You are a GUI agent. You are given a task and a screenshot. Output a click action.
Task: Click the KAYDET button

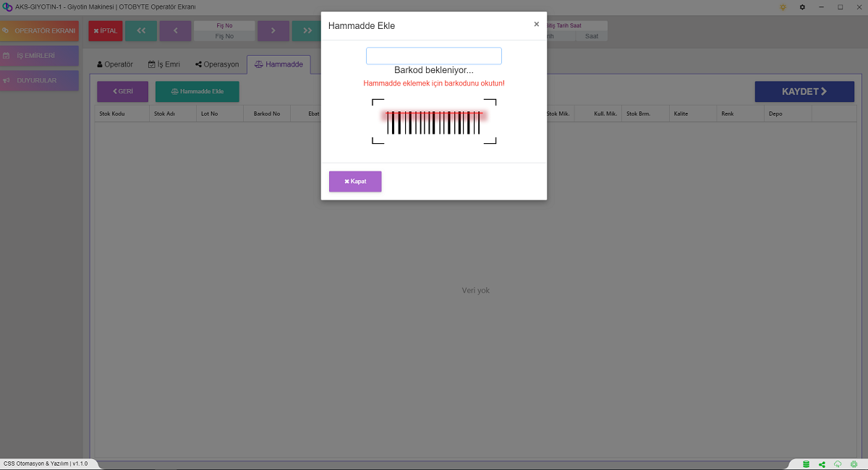pos(804,92)
